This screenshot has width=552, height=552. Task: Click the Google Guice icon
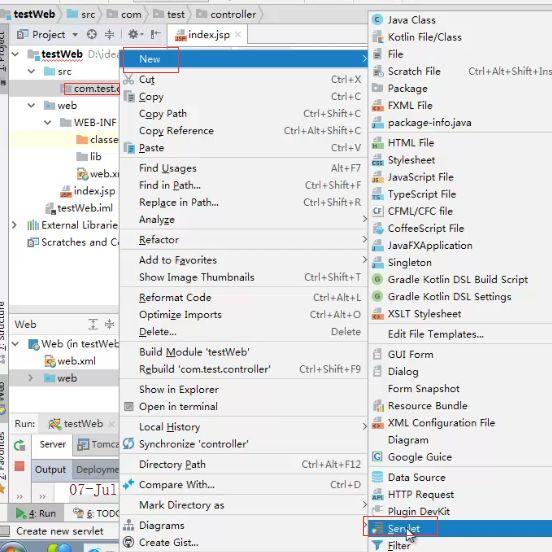pyautogui.click(x=377, y=457)
